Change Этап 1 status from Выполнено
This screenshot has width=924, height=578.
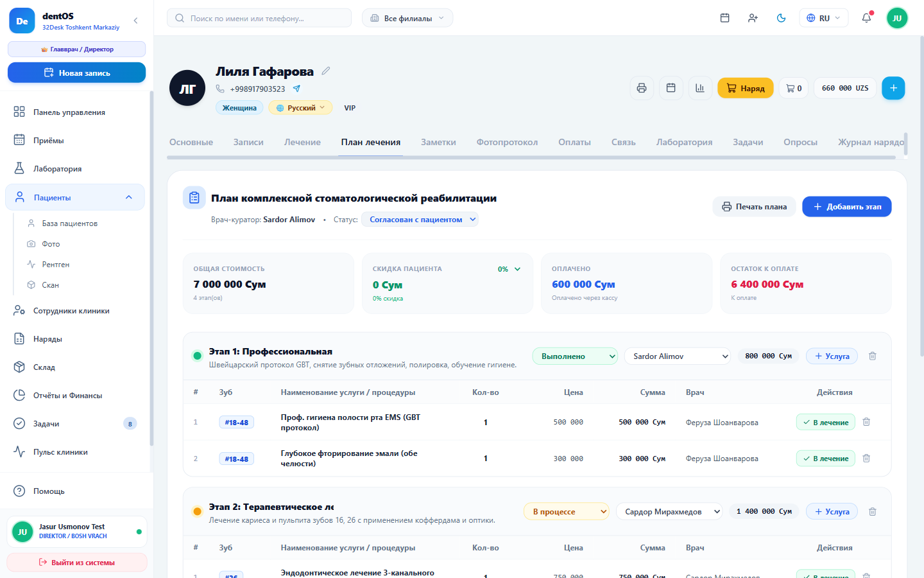(x=576, y=356)
